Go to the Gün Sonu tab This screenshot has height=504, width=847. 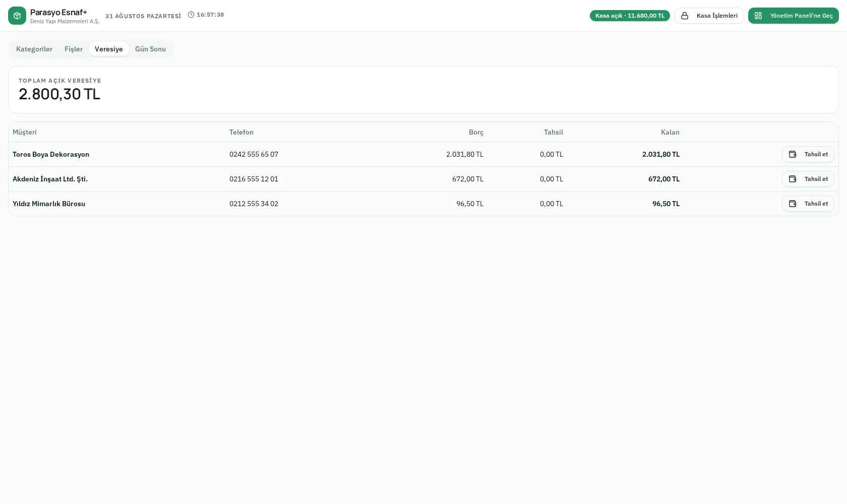coord(150,49)
